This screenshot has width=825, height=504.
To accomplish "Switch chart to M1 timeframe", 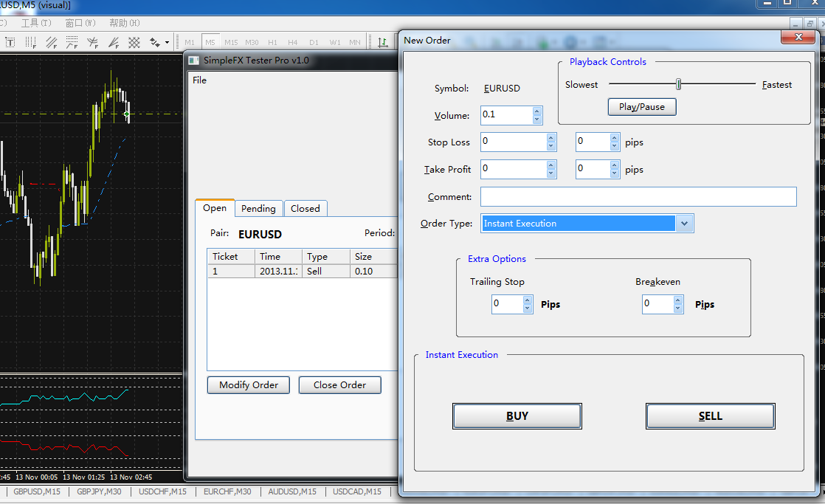I will [190, 43].
